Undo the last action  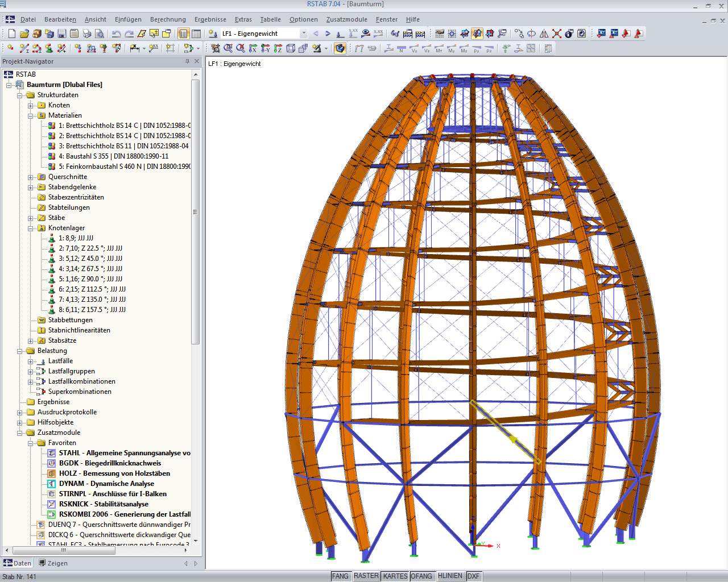[117, 34]
